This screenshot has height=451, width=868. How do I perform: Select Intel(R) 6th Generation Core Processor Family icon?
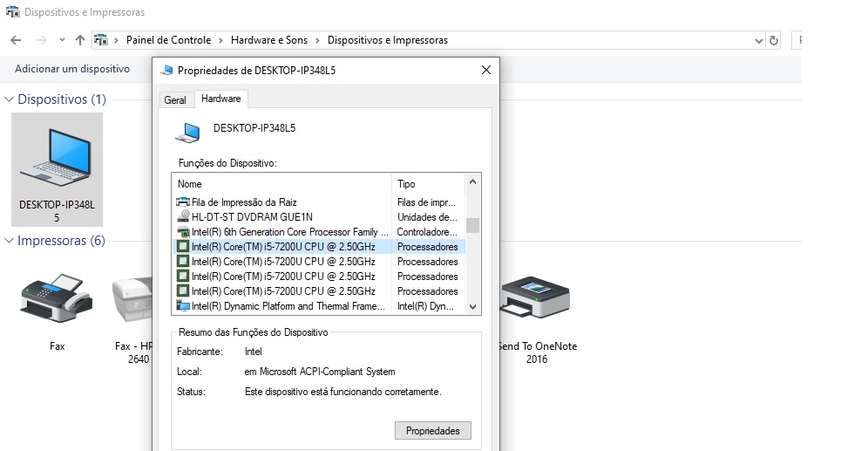click(183, 231)
